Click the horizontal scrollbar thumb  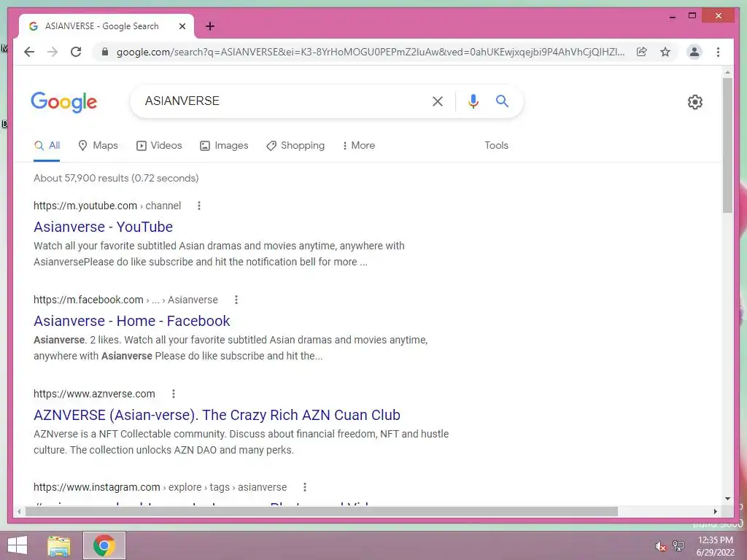pyautogui.click(x=322, y=511)
